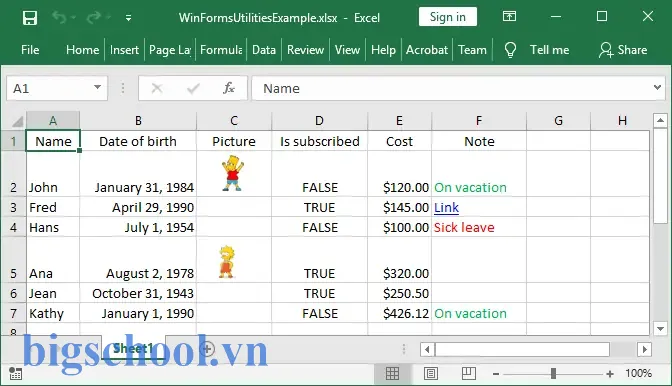Select the cell 'April 29, 1990'
672x386 pixels.
coord(138,207)
